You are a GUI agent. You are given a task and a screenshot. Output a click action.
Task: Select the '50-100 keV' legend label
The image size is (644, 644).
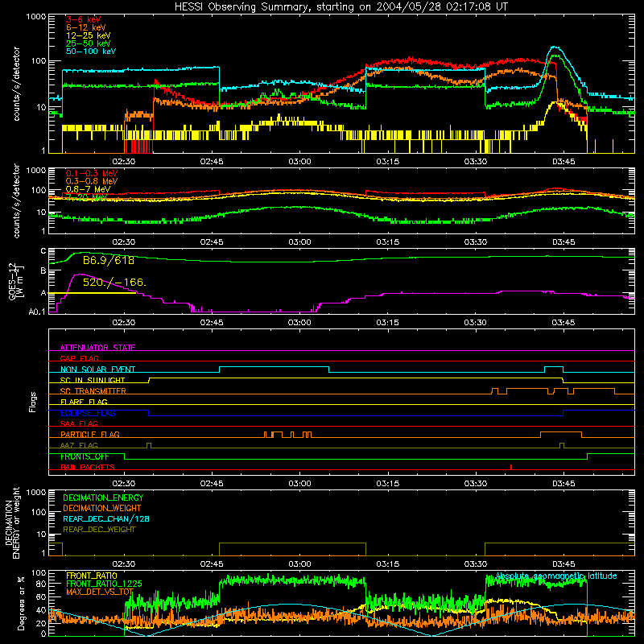tap(91, 52)
